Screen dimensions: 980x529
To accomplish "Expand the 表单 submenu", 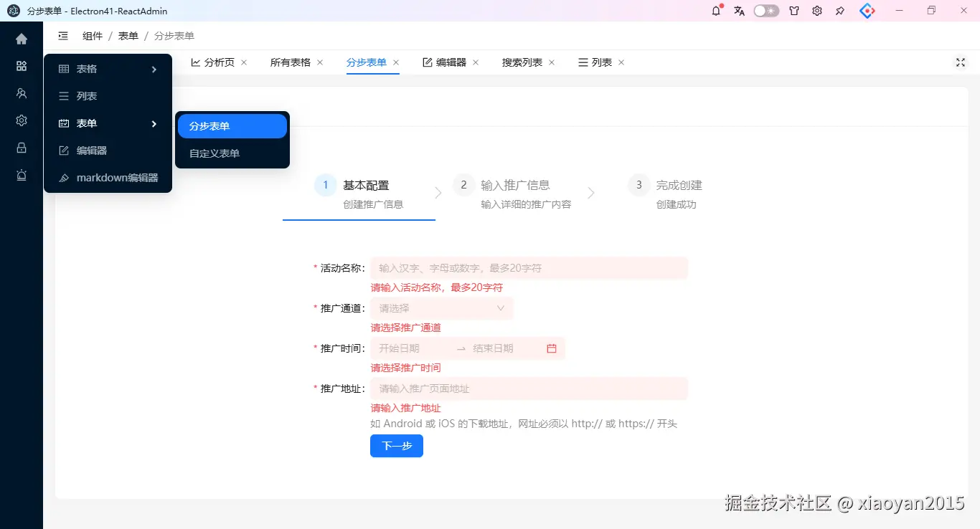I will click(108, 123).
